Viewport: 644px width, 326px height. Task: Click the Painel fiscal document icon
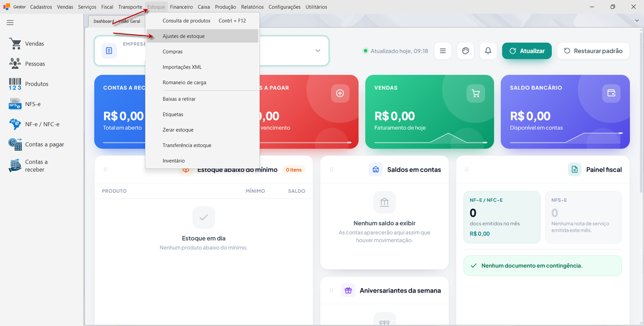point(574,170)
